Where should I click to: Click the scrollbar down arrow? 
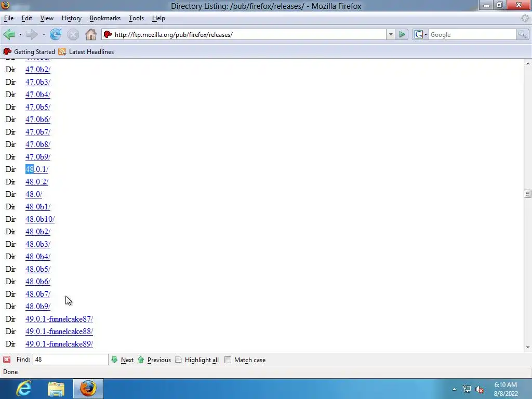point(528,347)
